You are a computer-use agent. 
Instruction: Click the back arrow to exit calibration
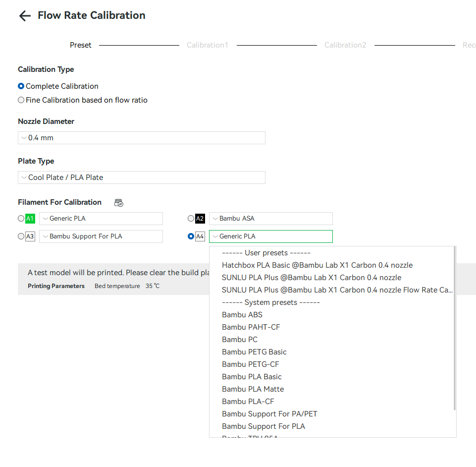(24, 15)
